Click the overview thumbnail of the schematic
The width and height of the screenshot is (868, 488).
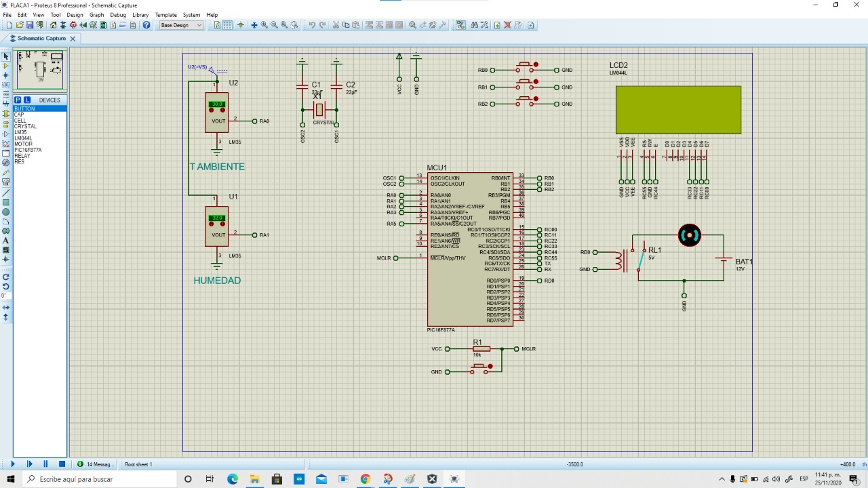tap(40, 70)
